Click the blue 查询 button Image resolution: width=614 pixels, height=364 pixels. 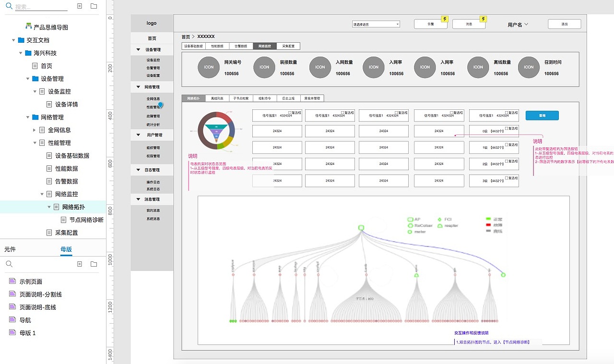(542, 116)
